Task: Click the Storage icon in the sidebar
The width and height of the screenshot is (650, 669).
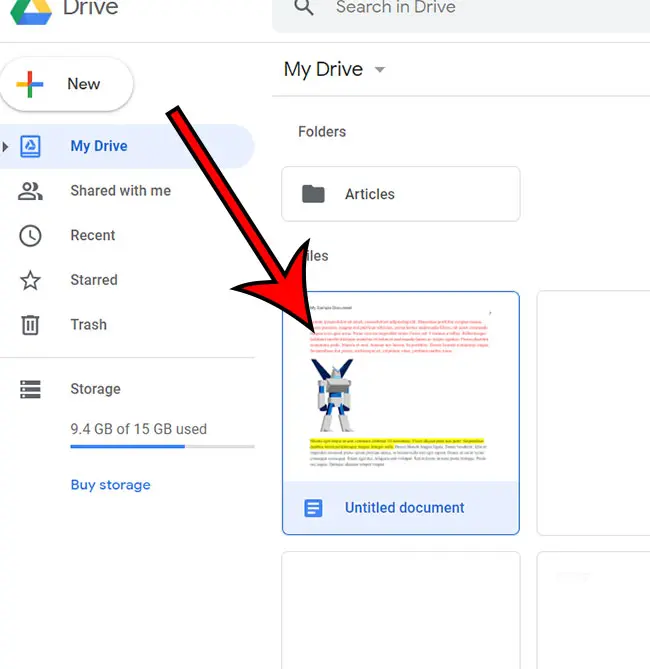Action: [31, 389]
